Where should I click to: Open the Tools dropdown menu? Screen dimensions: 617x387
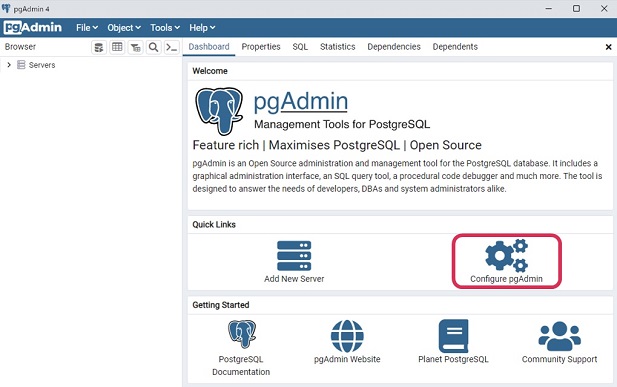click(165, 28)
